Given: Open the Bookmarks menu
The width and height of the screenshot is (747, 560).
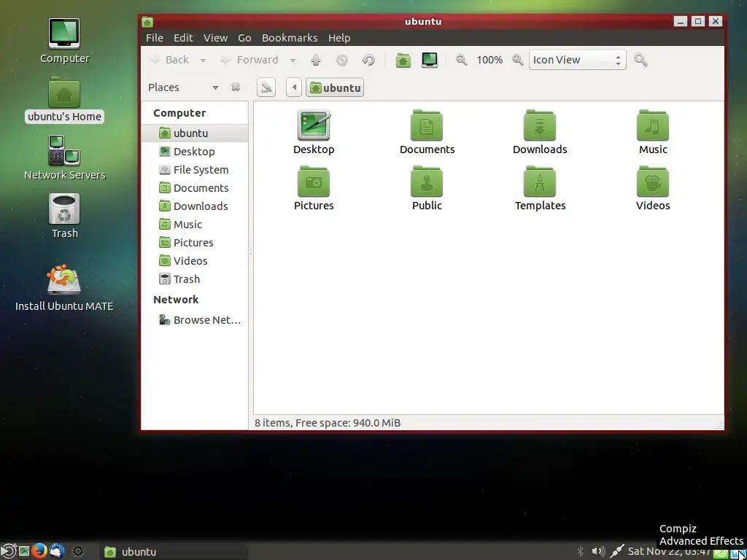Looking at the screenshot, I should (290, 38).
